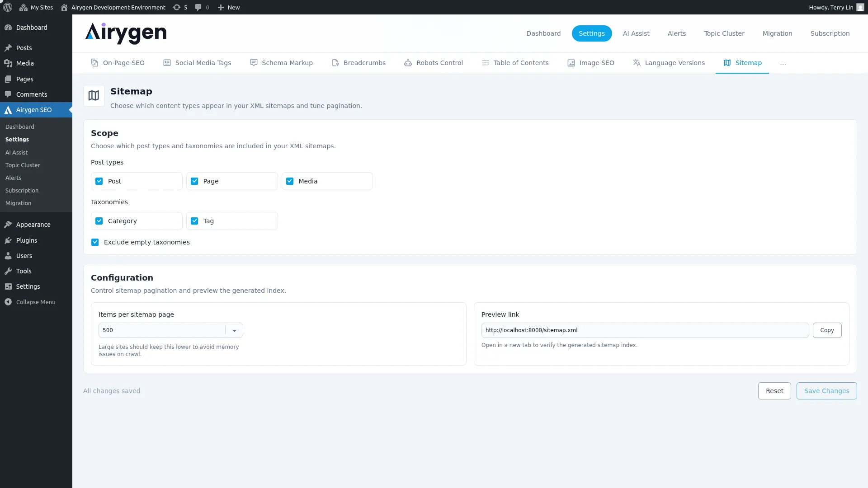Open the Items per sitemap page dropdown

171,330
